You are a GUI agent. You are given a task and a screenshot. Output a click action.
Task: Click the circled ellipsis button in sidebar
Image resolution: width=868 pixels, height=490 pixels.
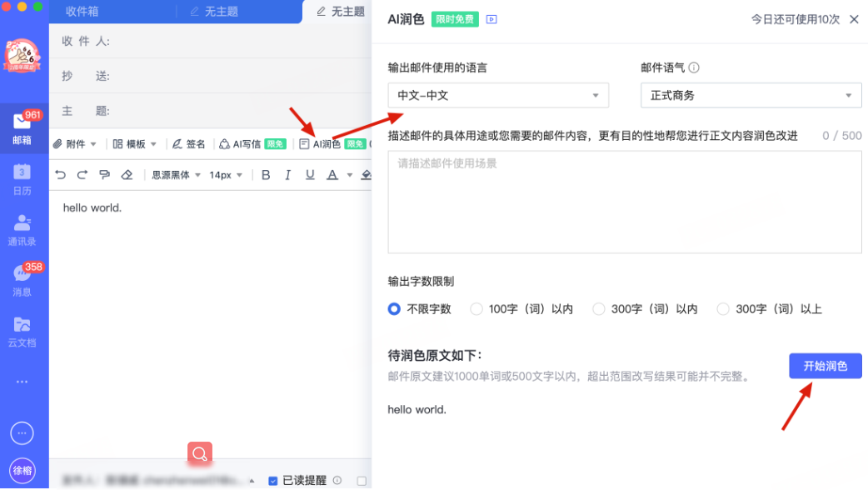(x=22, y=433)
